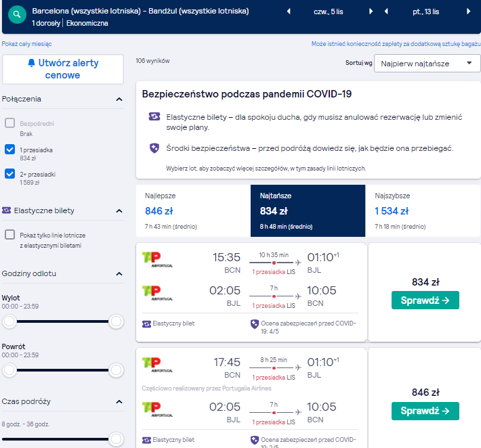This screenshot has height=448, width=481.
Task: Uncheck the 1 przesiadka checkbox
Action: (x=9, y=150)
